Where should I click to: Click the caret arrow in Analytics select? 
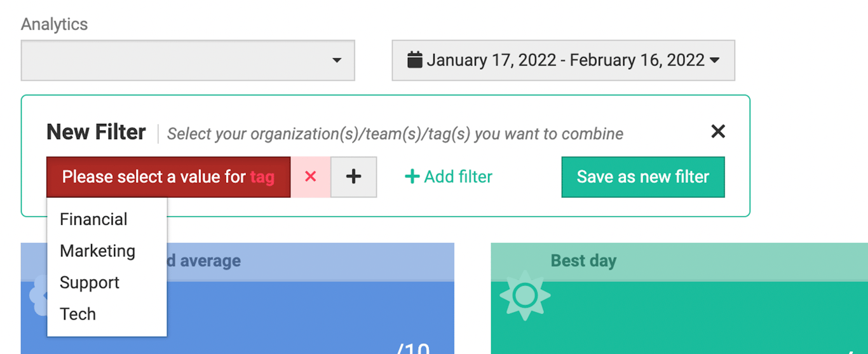coord(337,60)
